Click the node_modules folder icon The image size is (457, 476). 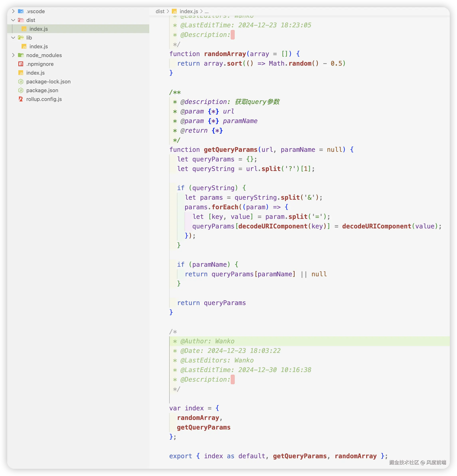(21, 55)
